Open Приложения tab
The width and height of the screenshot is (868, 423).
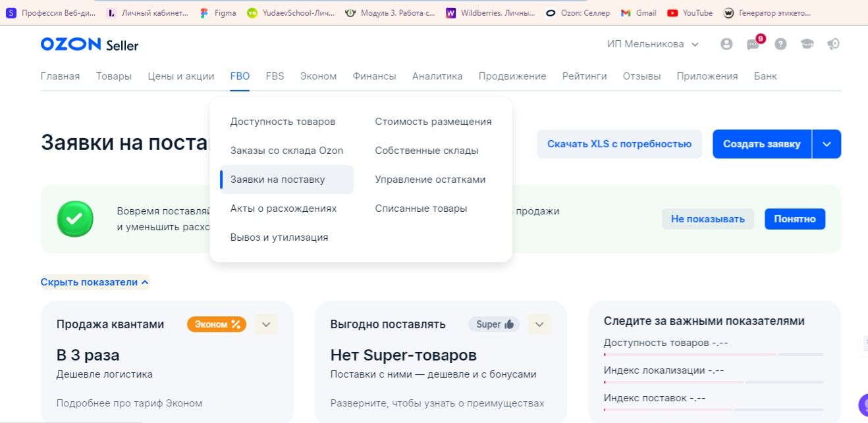(x=707, y=76)
